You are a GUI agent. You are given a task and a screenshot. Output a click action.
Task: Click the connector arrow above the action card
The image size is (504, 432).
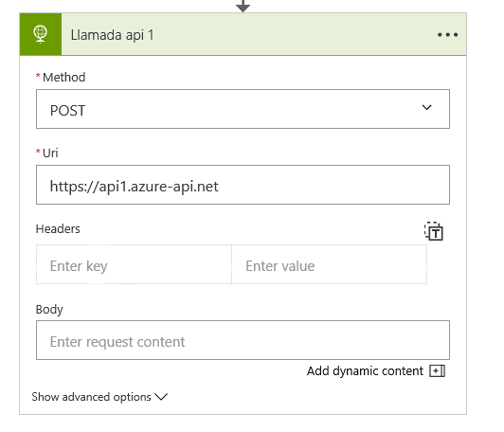[243, 6]
